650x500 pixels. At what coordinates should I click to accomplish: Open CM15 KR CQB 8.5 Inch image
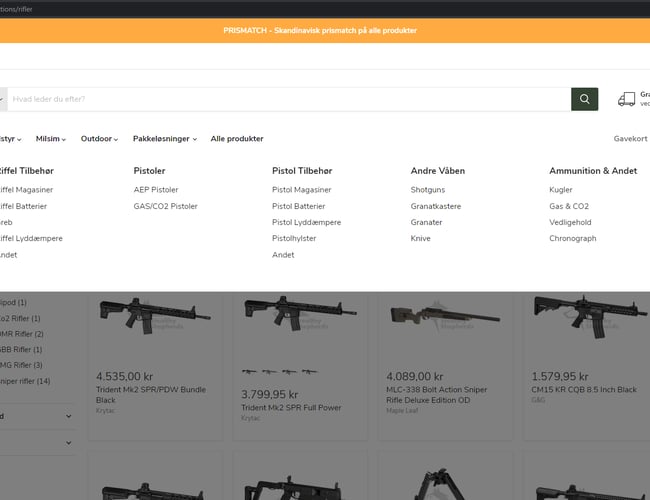[590, 317]
